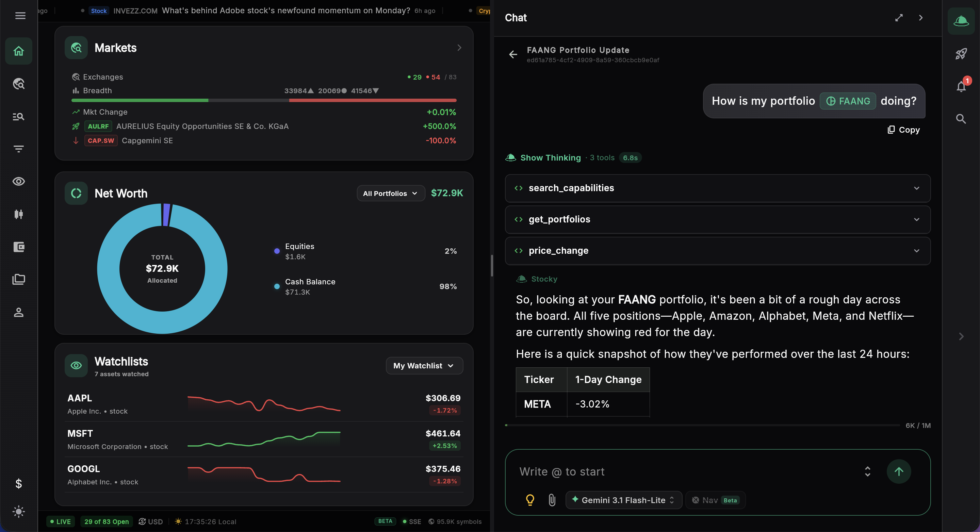Go back from FAANG Portfolio Update chat
Viewport: 980px width, 532px height.
[513, 54]
